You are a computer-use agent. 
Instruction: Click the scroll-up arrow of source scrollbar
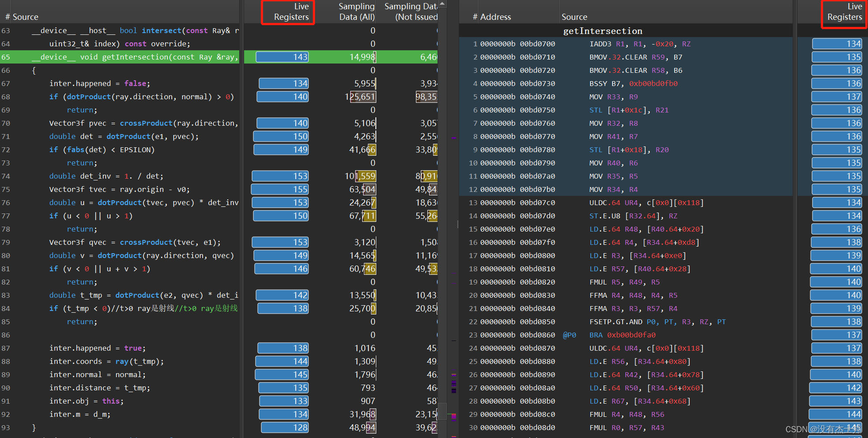[x=442, y=4]
